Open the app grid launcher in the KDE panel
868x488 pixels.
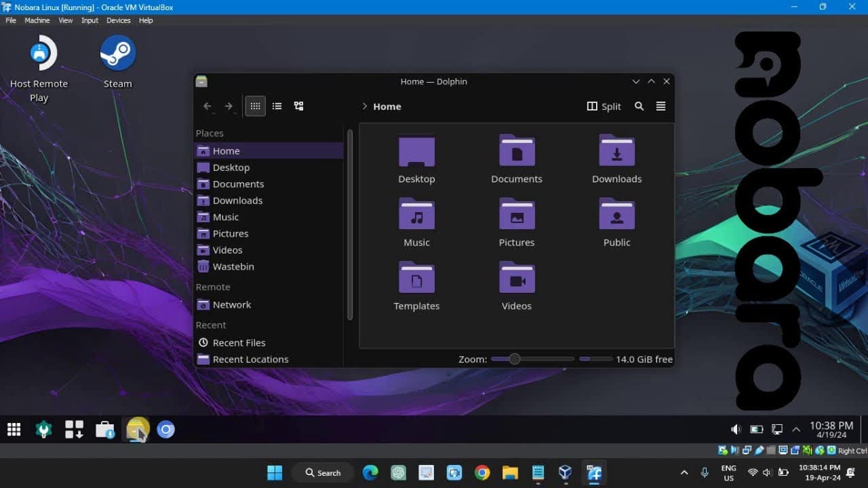pos(14,429)
